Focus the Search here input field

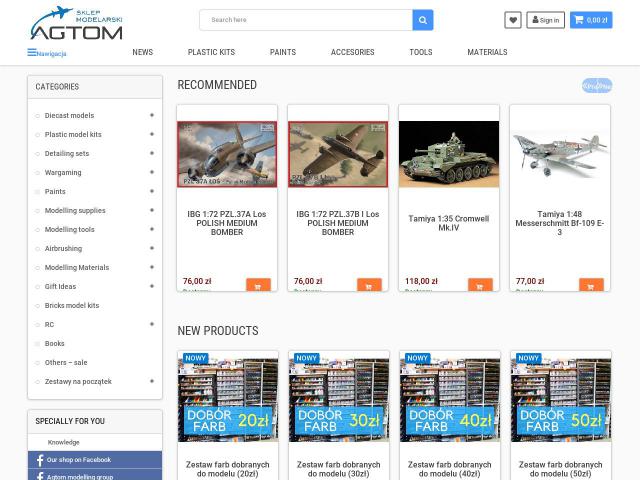coord(306,20)
